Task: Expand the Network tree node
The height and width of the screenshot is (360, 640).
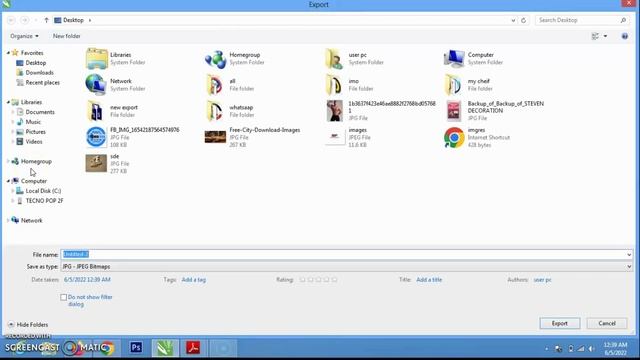Action: [x=8, y=220]
